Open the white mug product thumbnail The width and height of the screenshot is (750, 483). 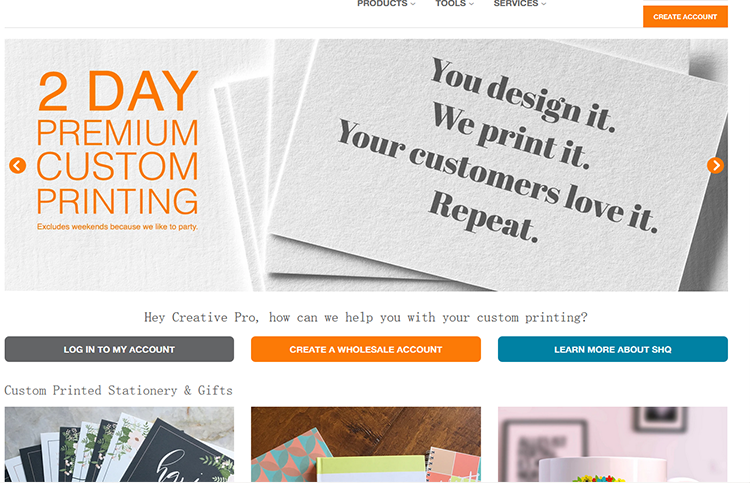click(612, 444)
